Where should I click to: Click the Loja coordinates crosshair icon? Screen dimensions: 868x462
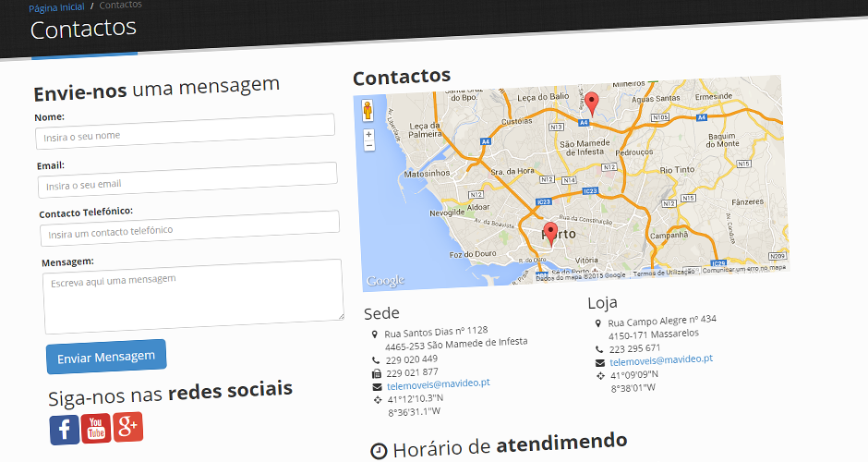600,375
